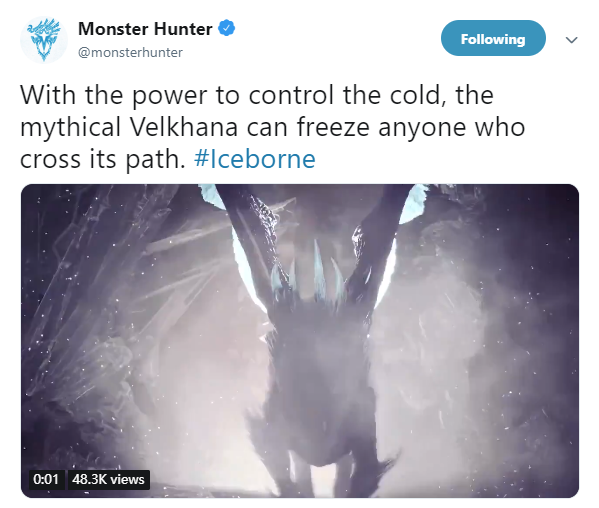The height and width of the screenshot is (508, 599).
Task: Click Velkhana's glowing ice back spikes
Action: (313, 273)
